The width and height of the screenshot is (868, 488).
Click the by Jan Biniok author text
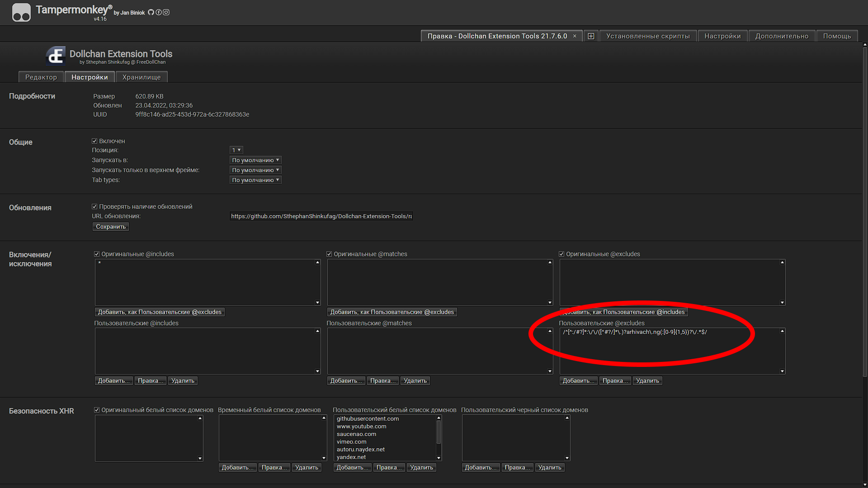tap(129, 13)
